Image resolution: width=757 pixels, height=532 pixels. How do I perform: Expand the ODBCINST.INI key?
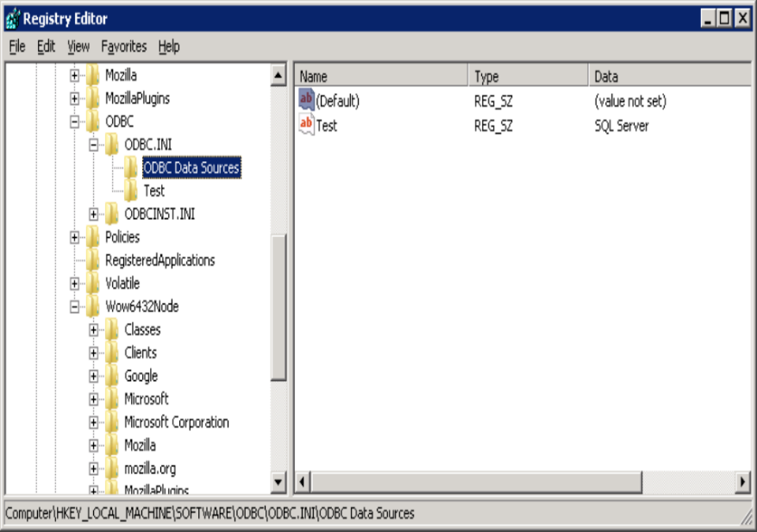[x=94, y=215]
